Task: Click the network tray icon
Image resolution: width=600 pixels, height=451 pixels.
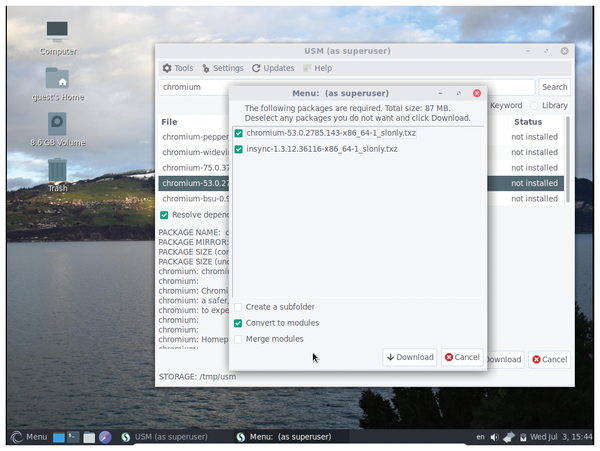Action: coord(509,437)
